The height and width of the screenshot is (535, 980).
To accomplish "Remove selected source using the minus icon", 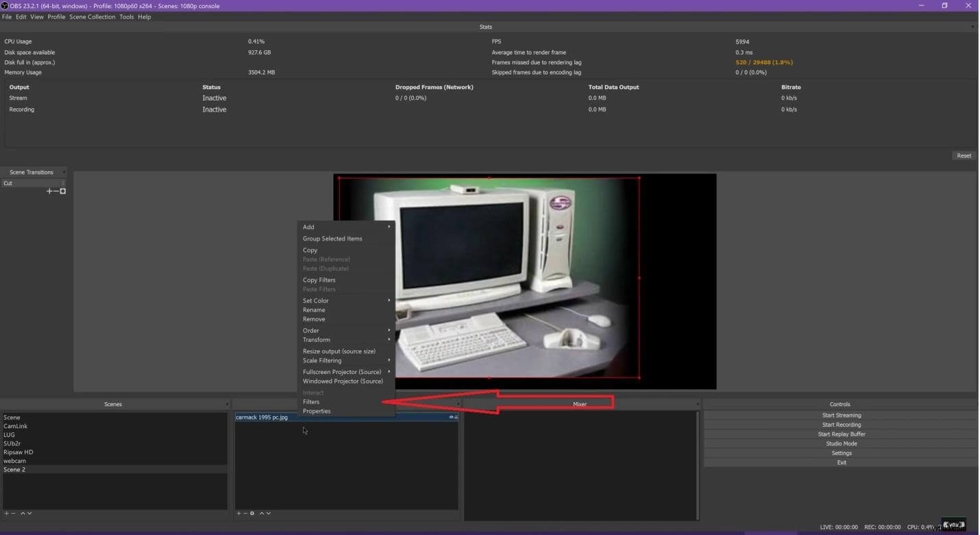I will [245, 513].
